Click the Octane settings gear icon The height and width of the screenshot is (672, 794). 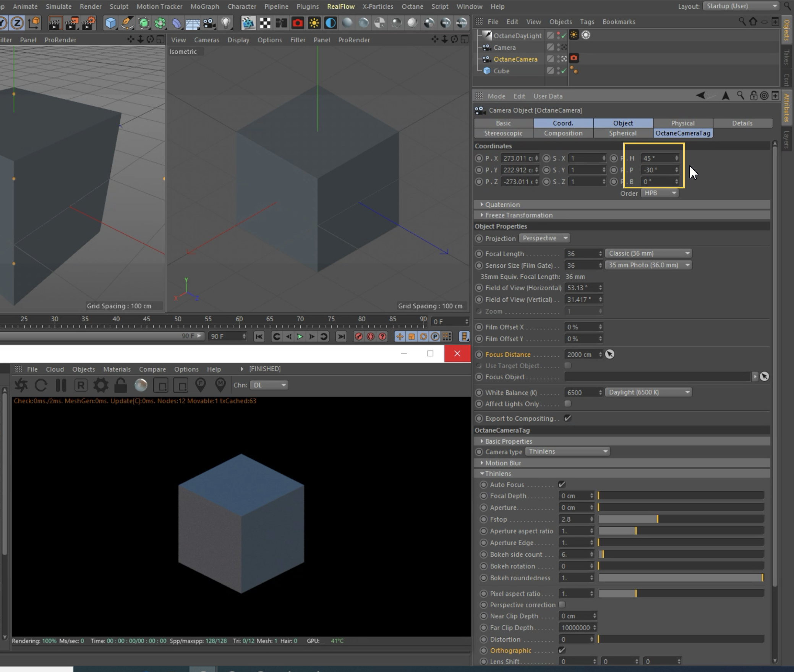click(101, 385)
